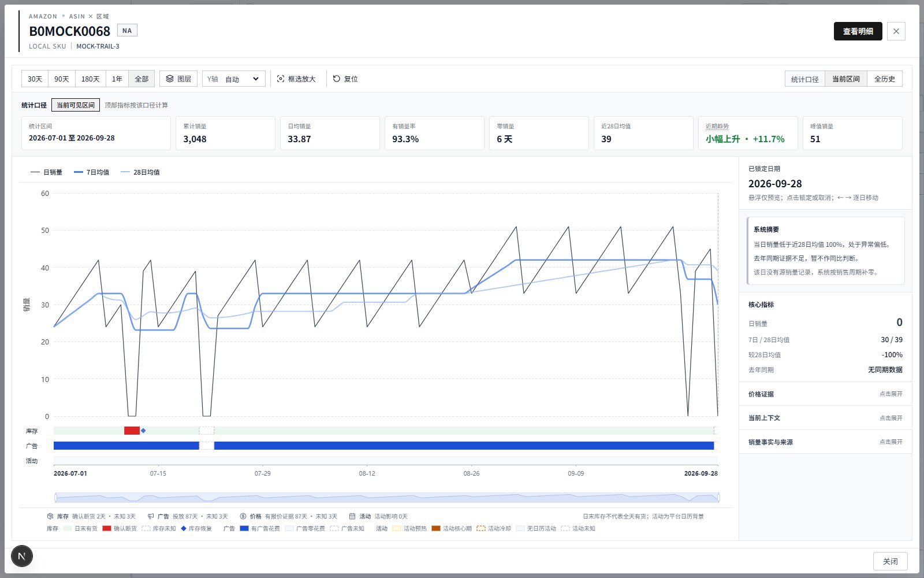
Task: Click the 活动 calendar icon in footer
Action: pos(352,516)
